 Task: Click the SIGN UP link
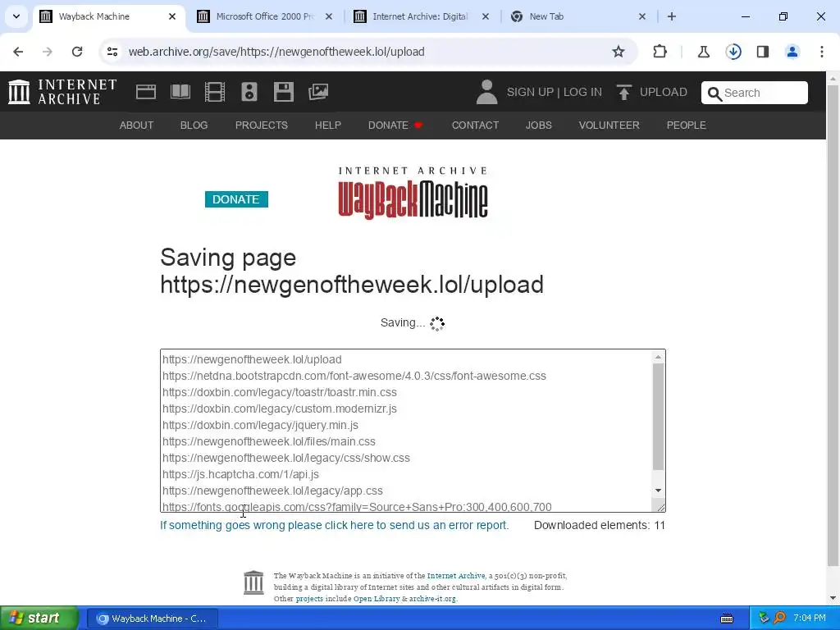pos(530,92)
